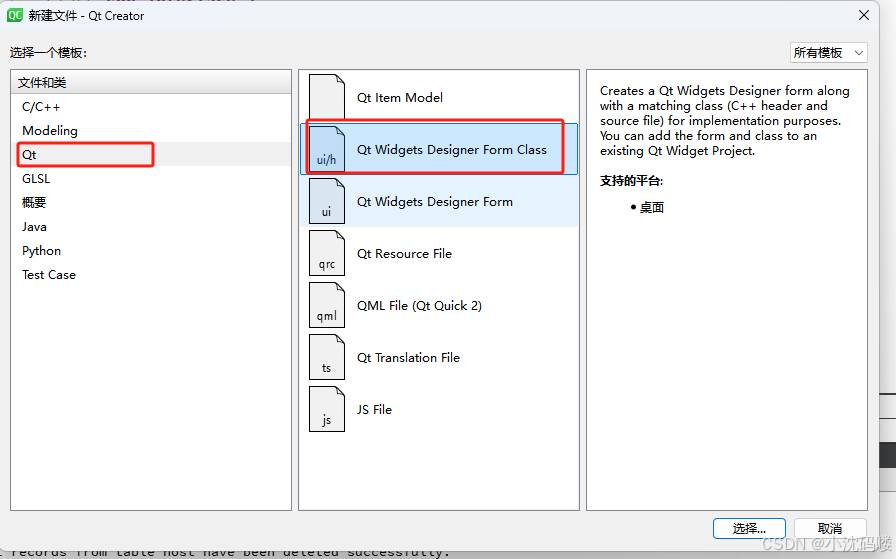The width and height of the screenshot is (896, 559).
Task: Select the Test Case category
Action: coord(49,274)
